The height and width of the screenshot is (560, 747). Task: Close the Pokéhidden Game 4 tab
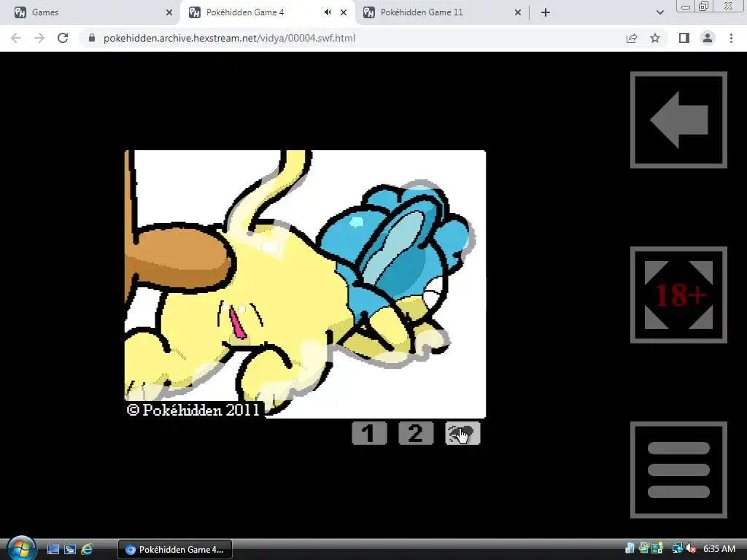[344, 12]
